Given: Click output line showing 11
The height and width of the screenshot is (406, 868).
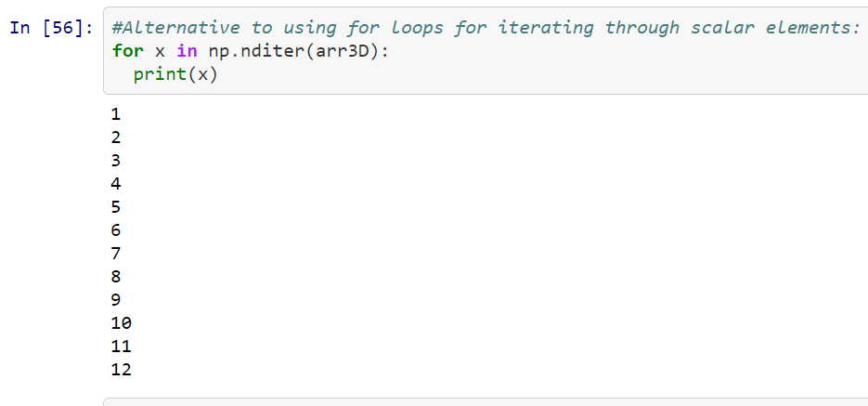Looking at the screenshot, I should 122,347.
